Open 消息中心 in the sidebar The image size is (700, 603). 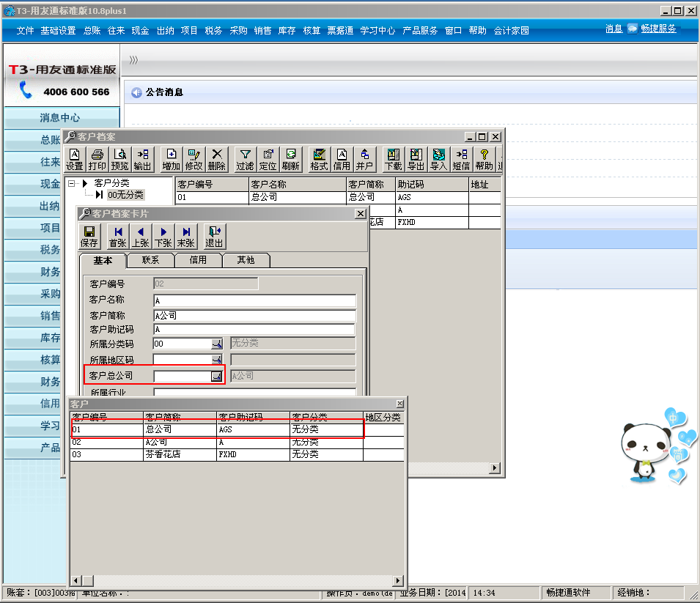pos(62,118)
